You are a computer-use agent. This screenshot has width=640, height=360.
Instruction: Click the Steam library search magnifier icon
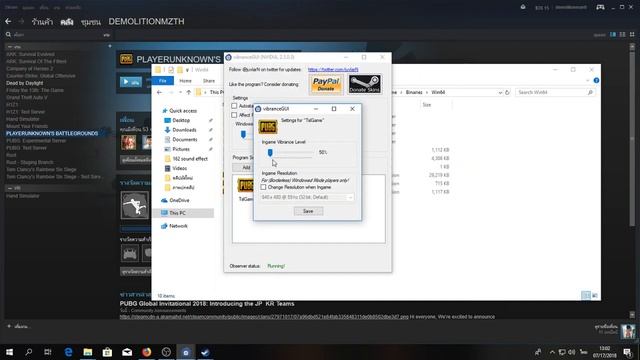pyautogui.click(x=8, y=35)
